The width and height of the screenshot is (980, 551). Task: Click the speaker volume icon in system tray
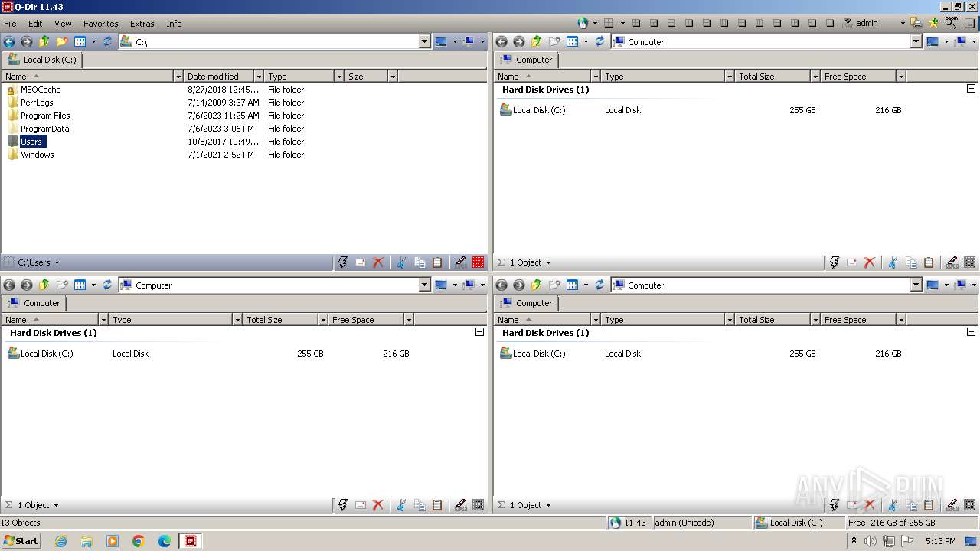[x=871, y=541]
